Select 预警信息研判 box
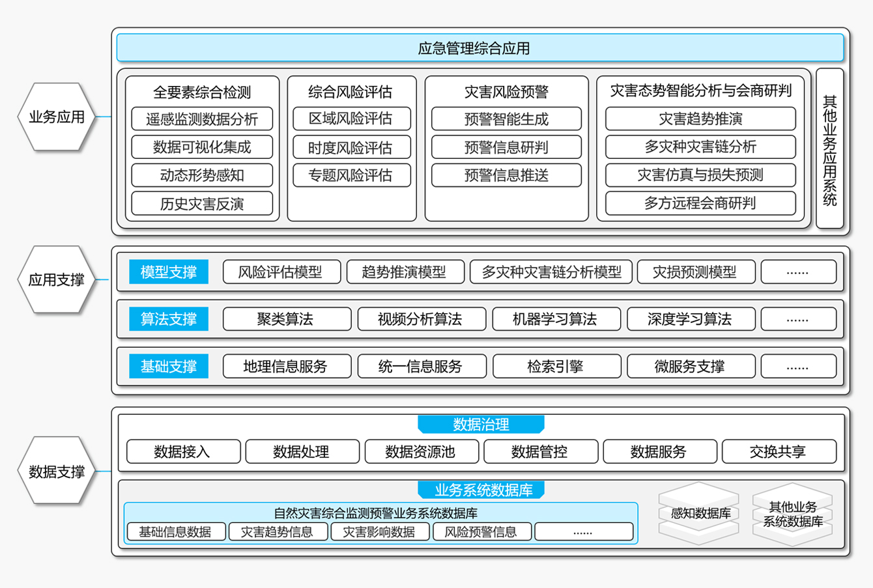This screenshot has width=873, height=588. [506, 147]
